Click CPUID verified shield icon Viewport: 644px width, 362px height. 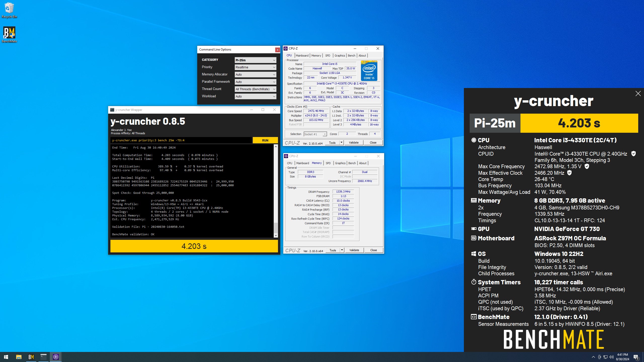[633, 154]
